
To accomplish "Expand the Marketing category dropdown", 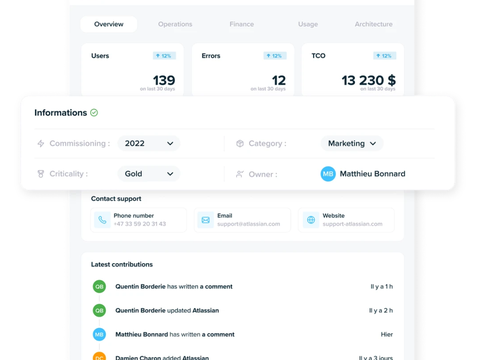I will (352, 143).
